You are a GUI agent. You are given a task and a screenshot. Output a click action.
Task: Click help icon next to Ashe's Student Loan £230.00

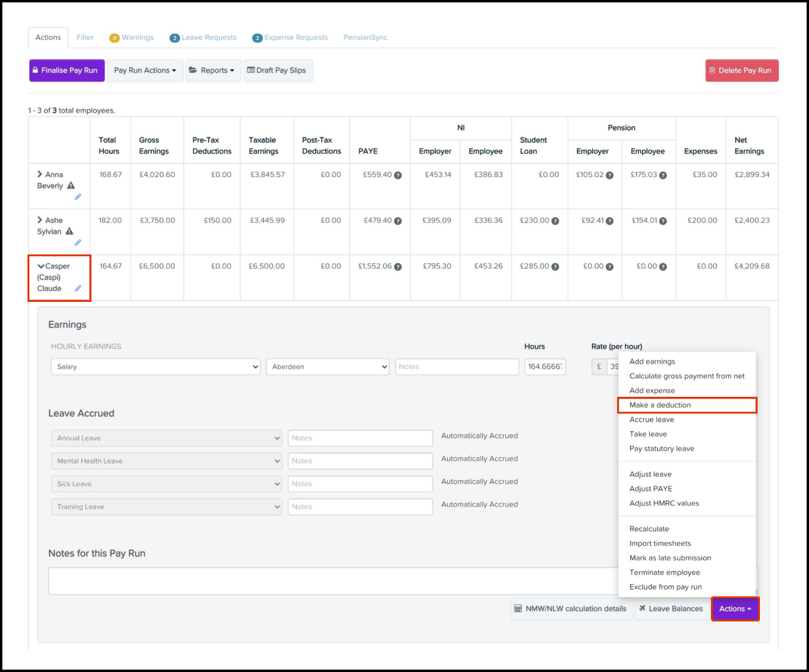pos(555,221)
